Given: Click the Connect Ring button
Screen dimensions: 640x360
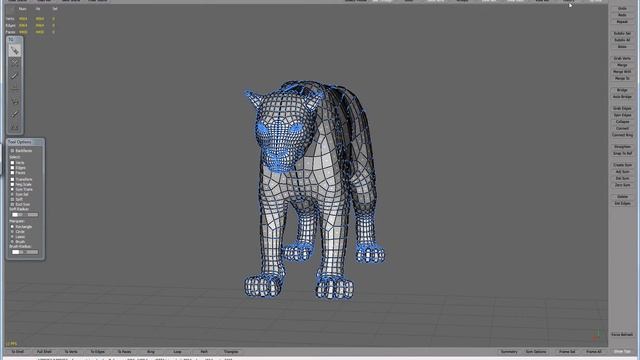Looking at the screenshot, I should click(x=622, y=135).
